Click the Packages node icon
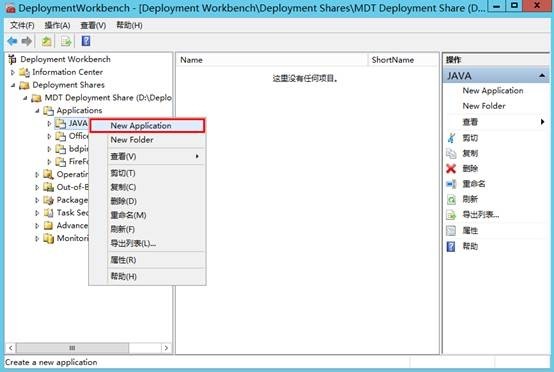Image resolution: width=554 pixels, height=372 pixels. click(48, 200)
